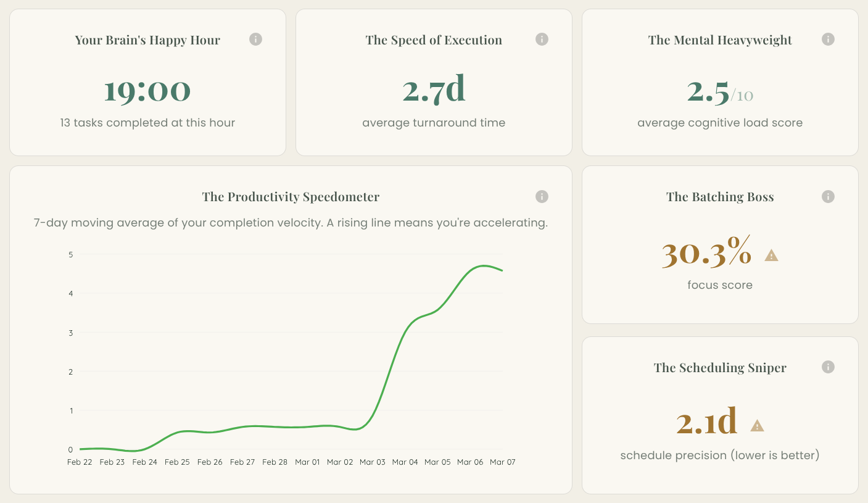The height and width of the screenshot is (503, 868).
Task: Click the info icon on The Scheduling Sniper
Action: coord(829,367)
